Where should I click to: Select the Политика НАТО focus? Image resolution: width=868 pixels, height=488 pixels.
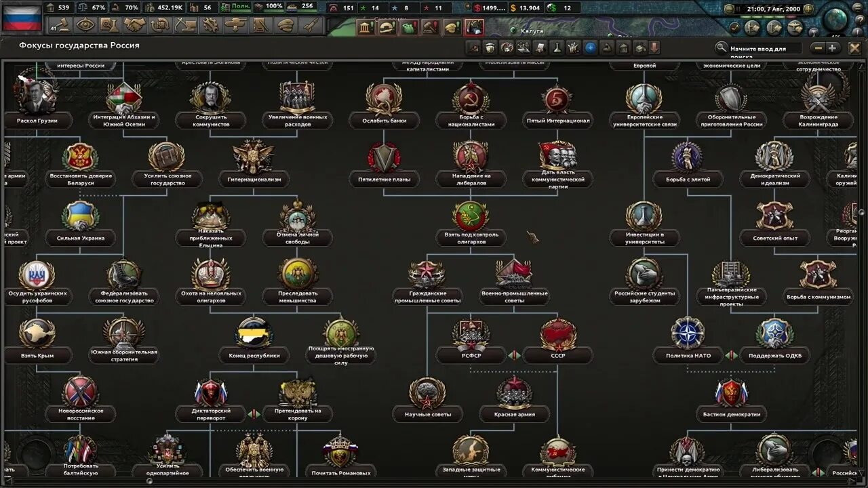(688, 340)
